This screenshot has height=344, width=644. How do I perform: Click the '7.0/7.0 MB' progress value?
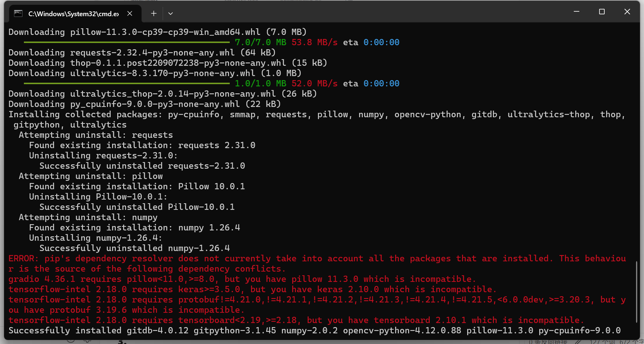click(261, 42)
